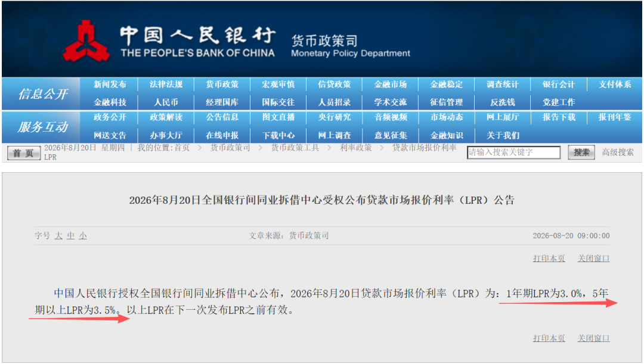Go to the 关于我们 page
644x364 pixels.
(x=503, y=135)
